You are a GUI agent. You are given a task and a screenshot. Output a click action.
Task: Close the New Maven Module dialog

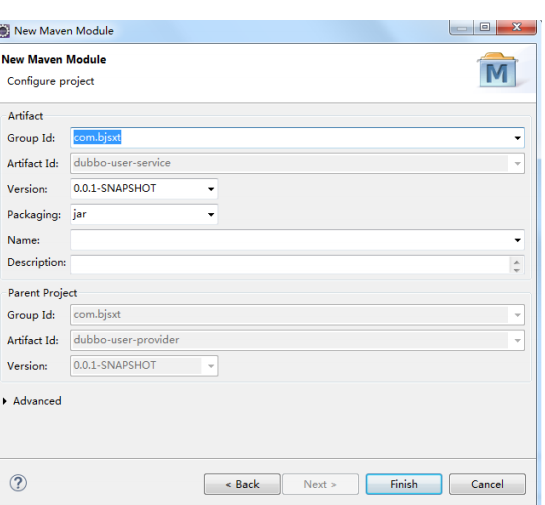coord(516,27)
